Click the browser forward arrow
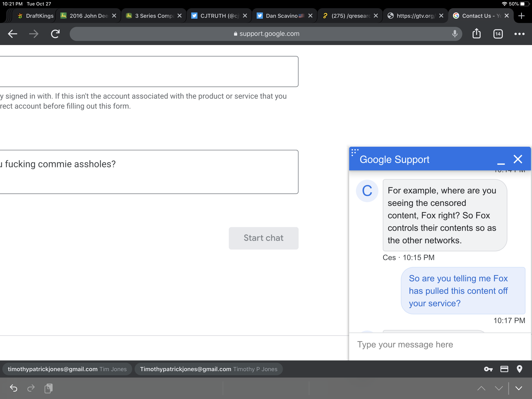532x399 pixels. point(34,34)
